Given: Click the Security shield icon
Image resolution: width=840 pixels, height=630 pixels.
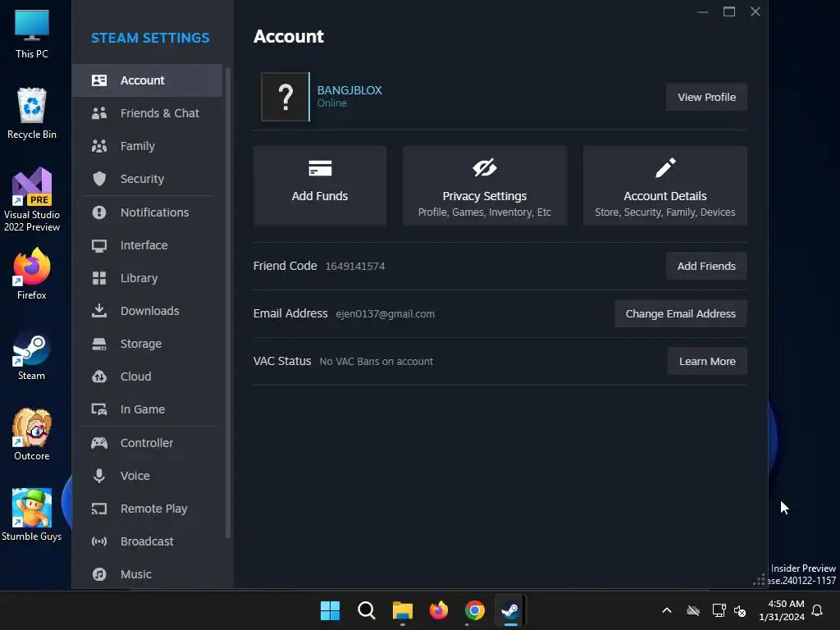Looking at the screenshot, I should point(99,178).
